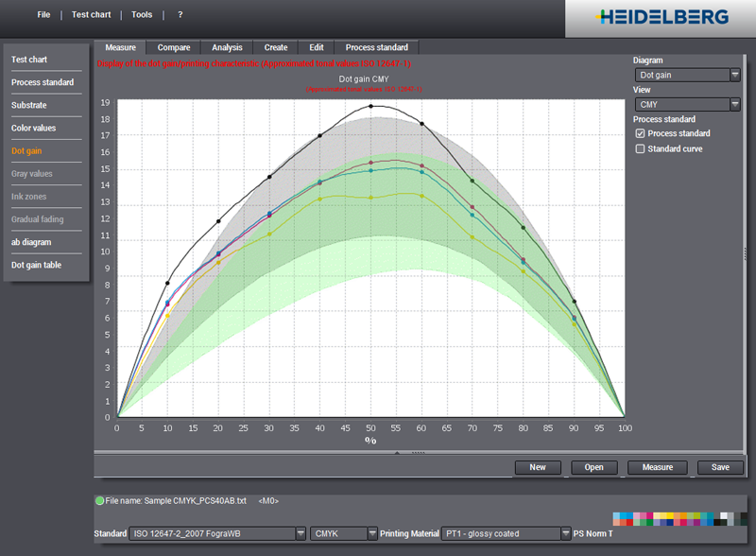756x556 pixels.
Task: Open the Standard ISO 12647-2_2007 FograWB dropdown
Action: point(217,534)
